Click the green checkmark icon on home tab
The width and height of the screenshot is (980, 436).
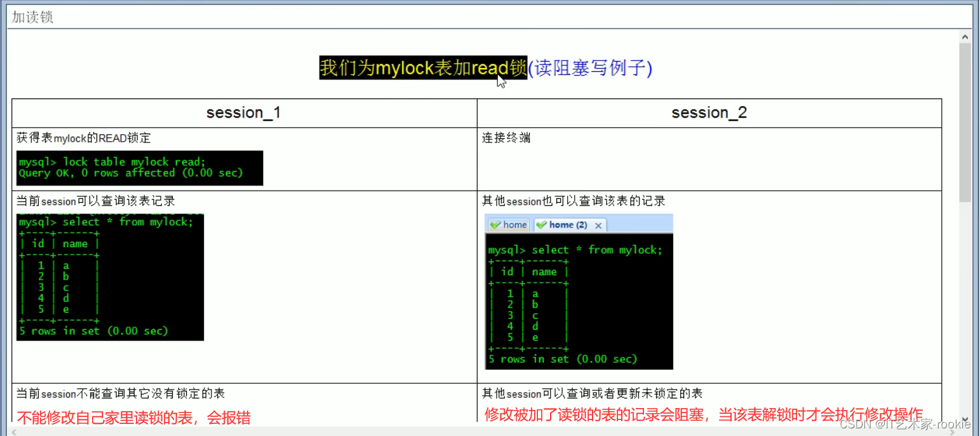[x=495, y=224]
